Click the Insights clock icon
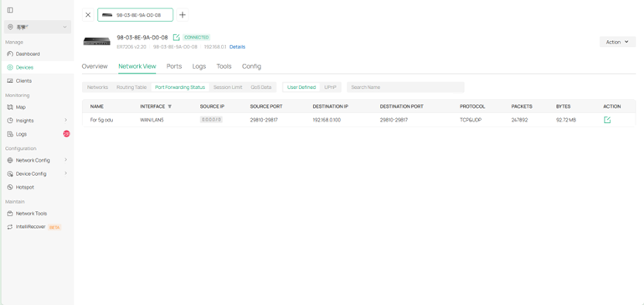Viewport: 644px width, 305px height. point(10,121)
